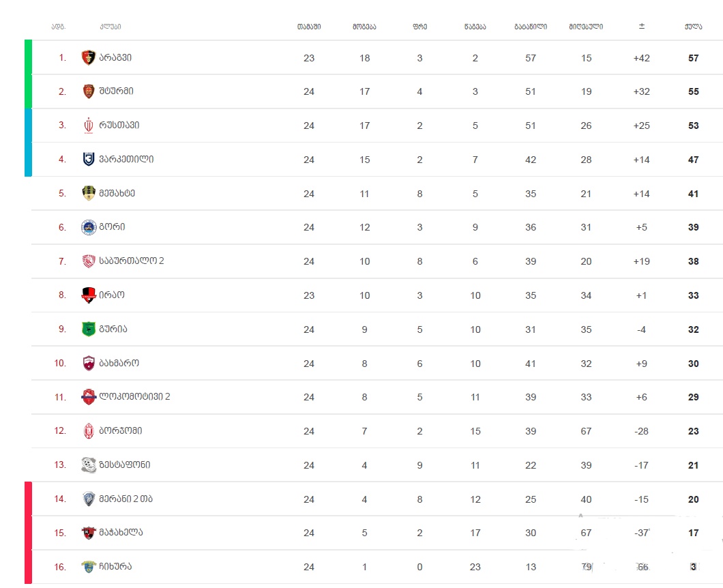Open the საბურთალო 2 team logo

pyautogui.click(x=88, y=261)
